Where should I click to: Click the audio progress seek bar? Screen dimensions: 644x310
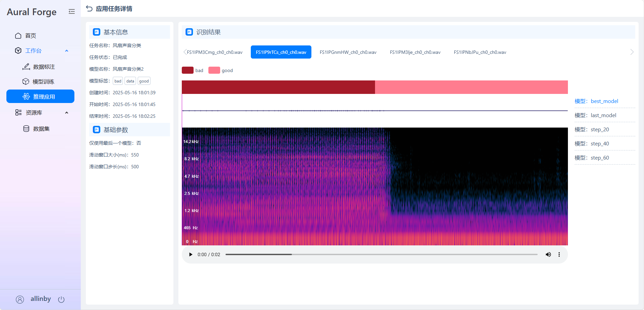[x=381, y=254]
